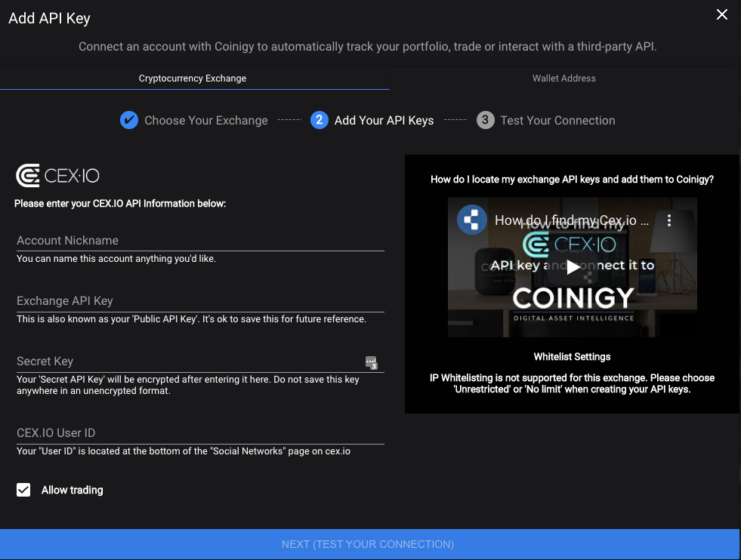Image resolution: width=741 pixels, height=560 pixels.
Task: Click Next (Test Your Connection) button
Action: point(369,544)
